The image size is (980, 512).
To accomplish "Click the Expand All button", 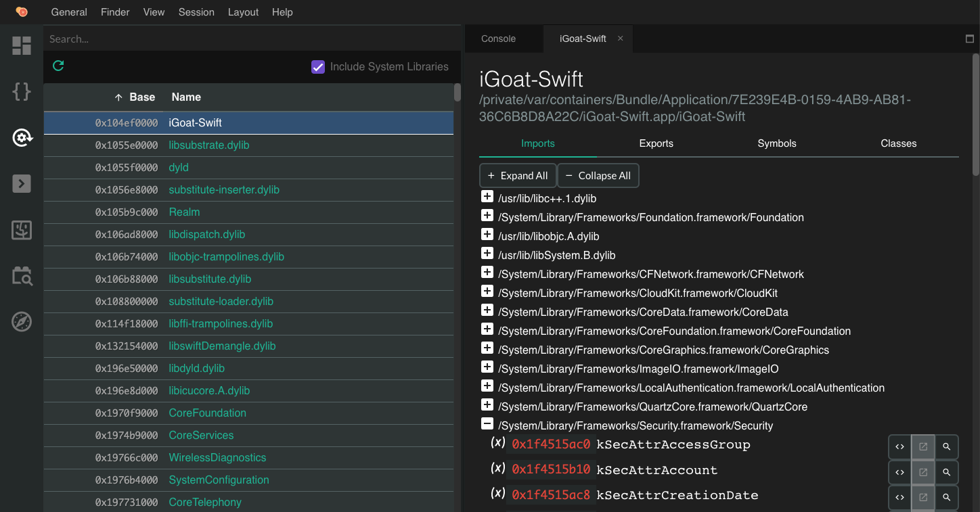I will click(518, 176).
